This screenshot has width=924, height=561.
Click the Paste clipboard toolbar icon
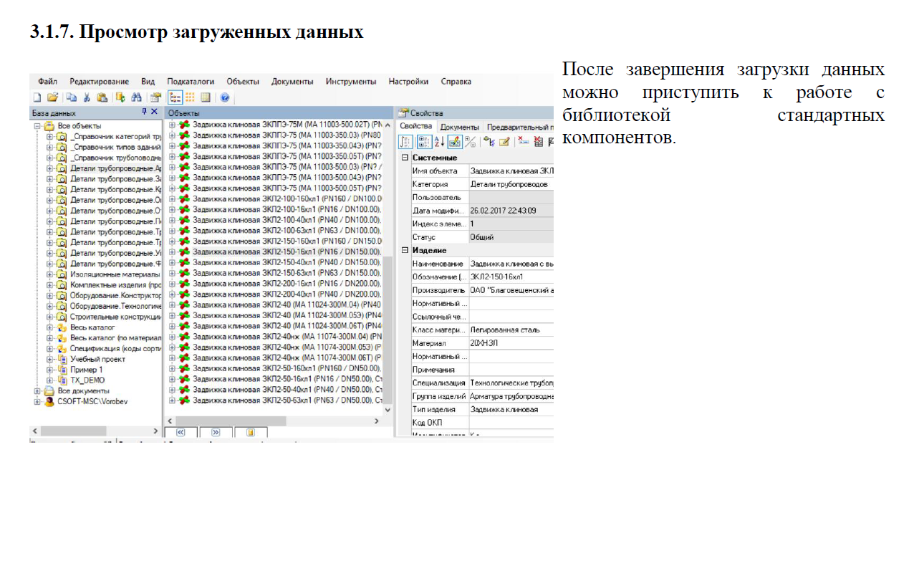(102, 97)
